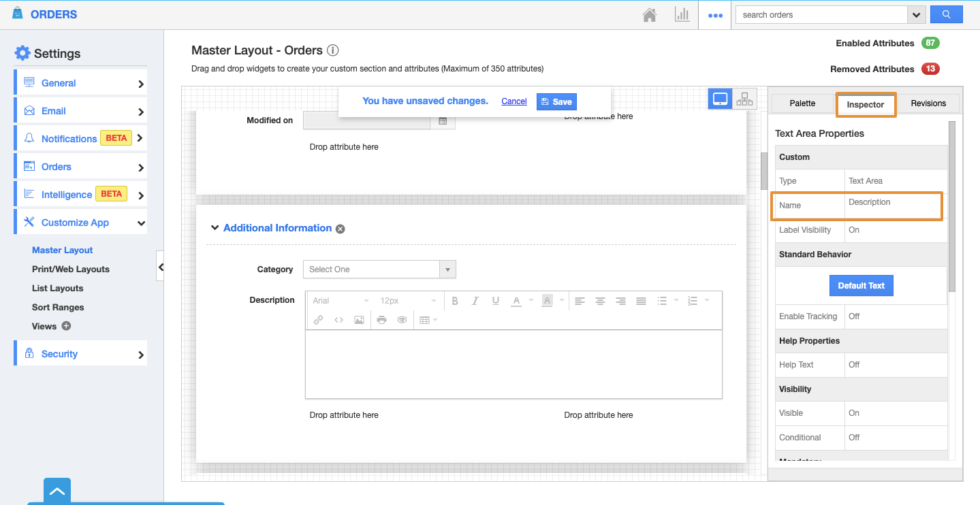
Task: Toggle the Conditional visibility setting
Action: (x=854, y=438)
